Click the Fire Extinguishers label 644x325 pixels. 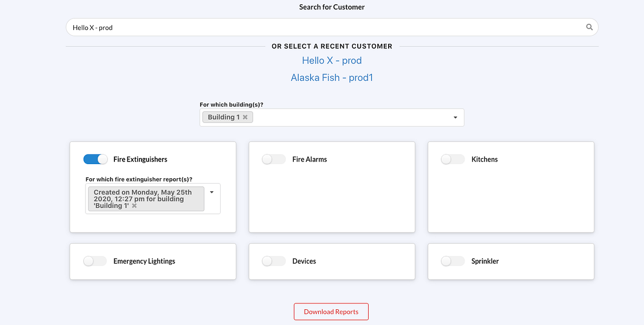140,159
